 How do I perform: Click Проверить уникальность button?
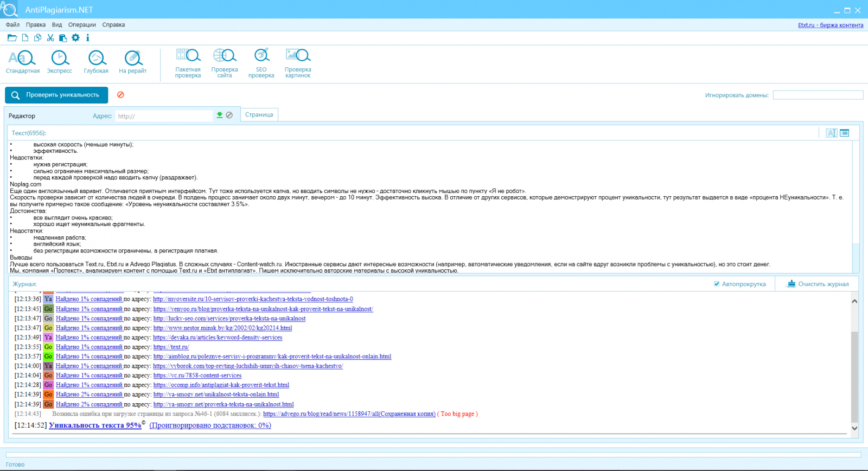click(x=56, y=95)
